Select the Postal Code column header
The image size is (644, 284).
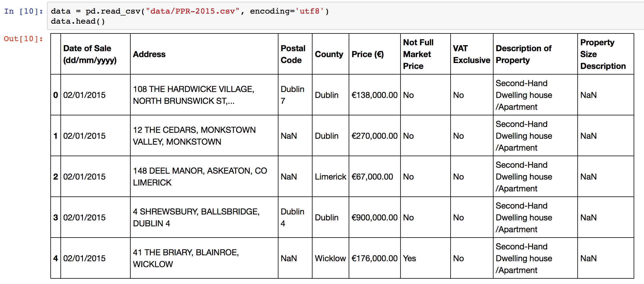[x=293, y=54]
